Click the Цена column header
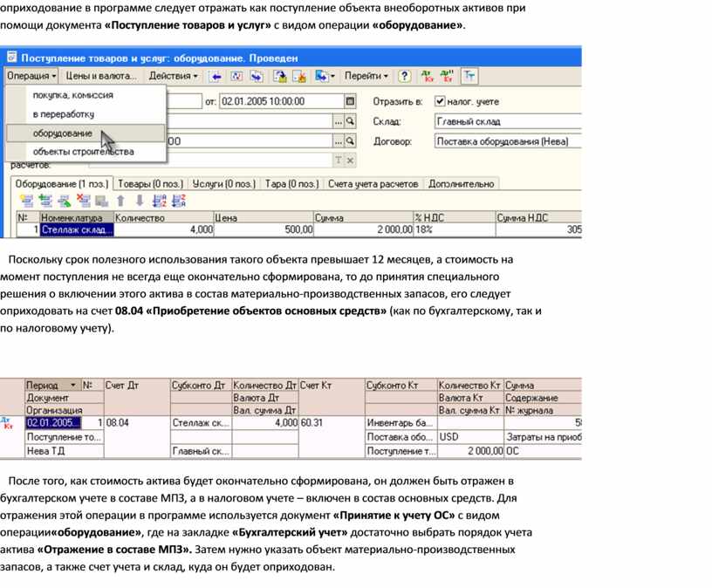The width and height of the screenshot is (712, 588). tap(264, 217)
